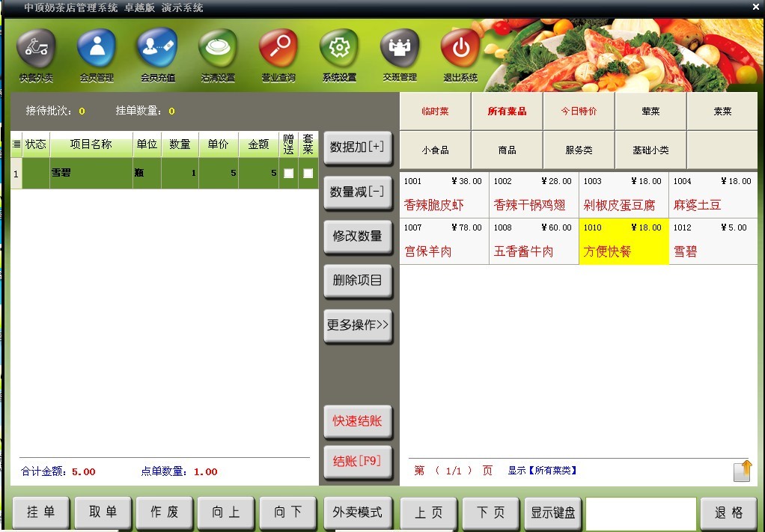Switch to the 小食品 category tab
Image resolution: width=765 pixels, height=532 pixels.
(x=435, y=150)
